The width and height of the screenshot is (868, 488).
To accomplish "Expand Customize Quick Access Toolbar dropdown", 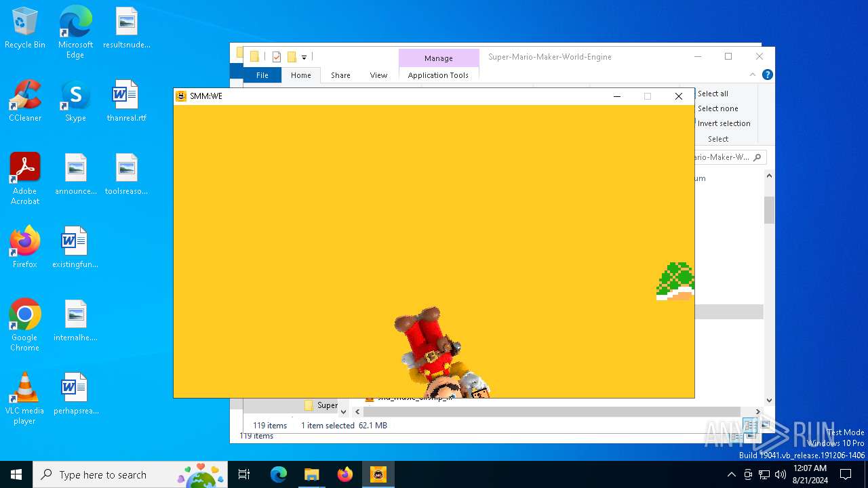I will point(304,58).
